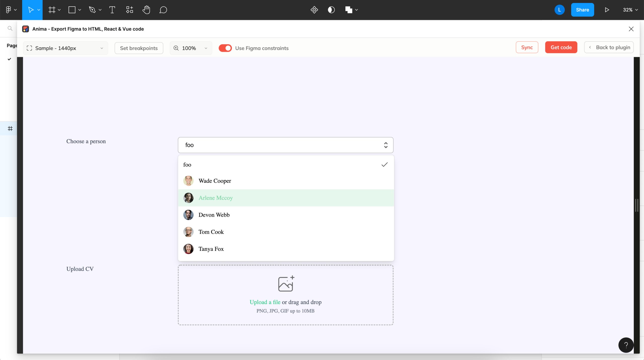Open the Resources components tool
The width and height of the screenshot is (644, 360).
[130, 10]
